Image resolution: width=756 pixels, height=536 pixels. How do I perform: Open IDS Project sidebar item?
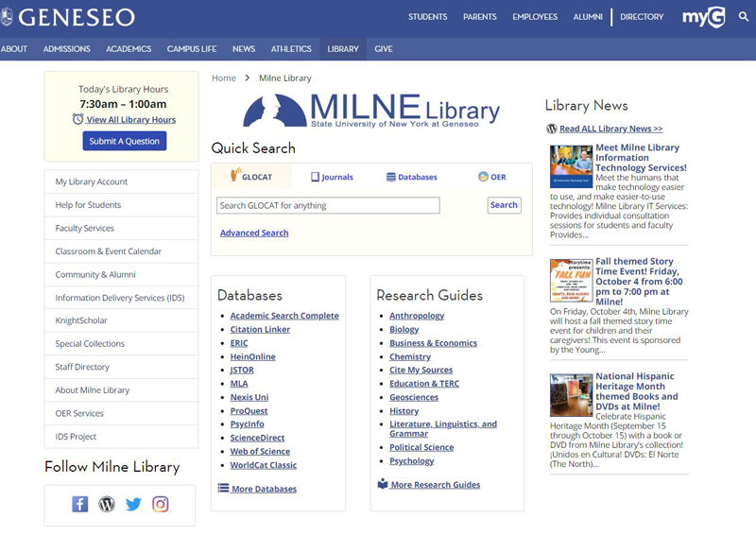coord(122,437)
